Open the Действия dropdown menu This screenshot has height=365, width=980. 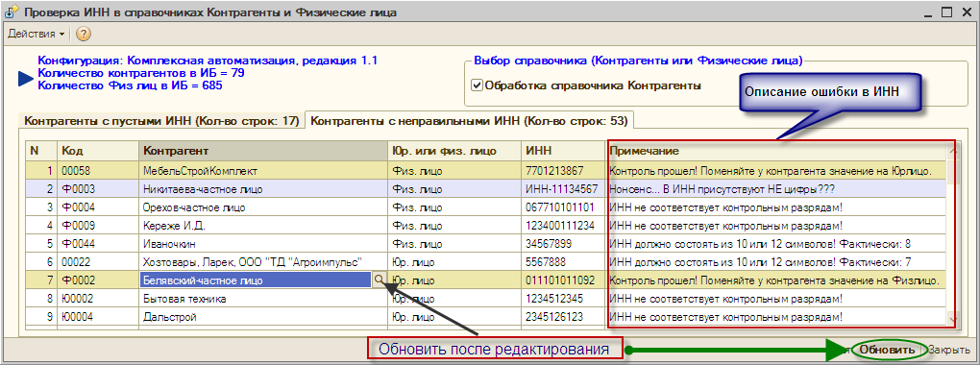[x=36, y=34]
